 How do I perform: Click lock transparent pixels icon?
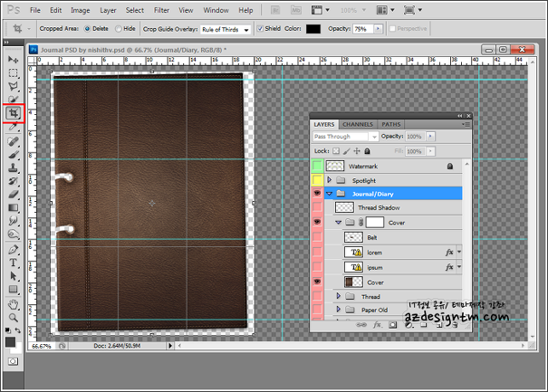click(336, 151)
